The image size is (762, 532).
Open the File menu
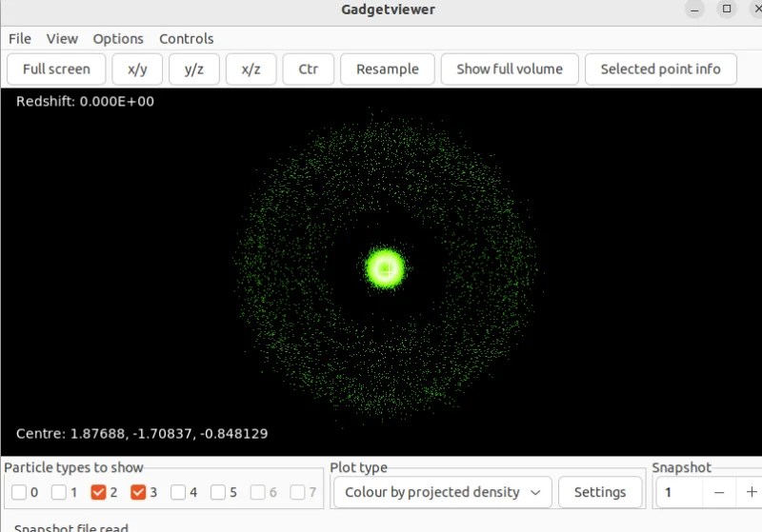click(x=20, y=39)
